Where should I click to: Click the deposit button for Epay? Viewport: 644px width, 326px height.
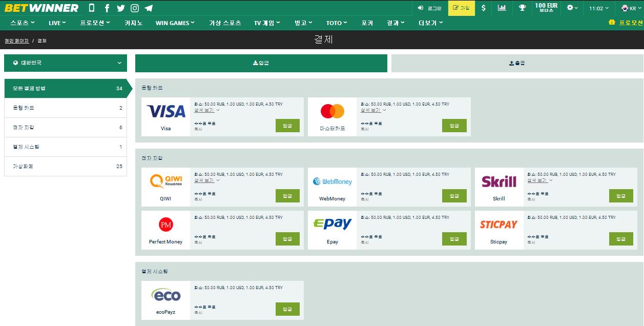454,239
